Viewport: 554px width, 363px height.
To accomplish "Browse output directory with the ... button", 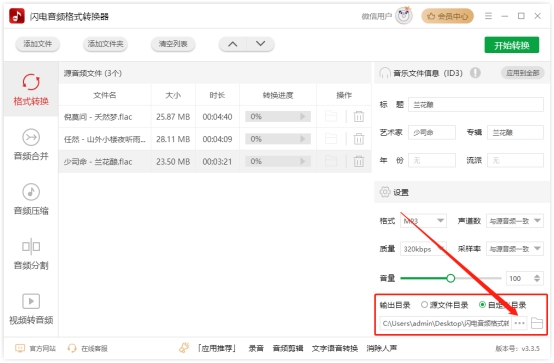I will click(x=519, y=323).
